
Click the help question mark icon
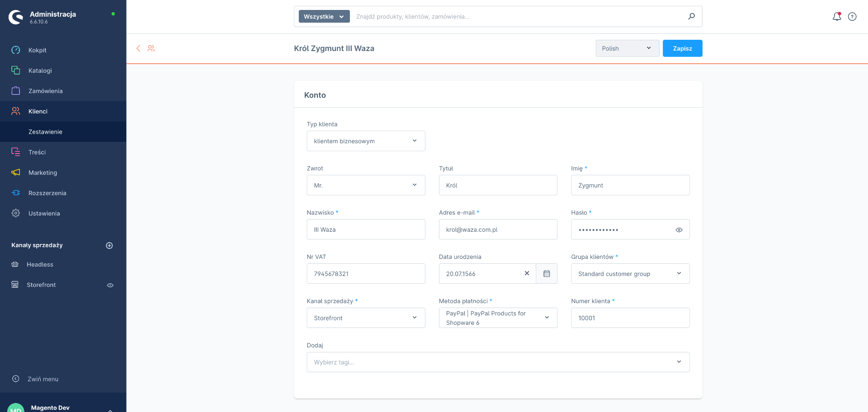click(x=852, y=17)
